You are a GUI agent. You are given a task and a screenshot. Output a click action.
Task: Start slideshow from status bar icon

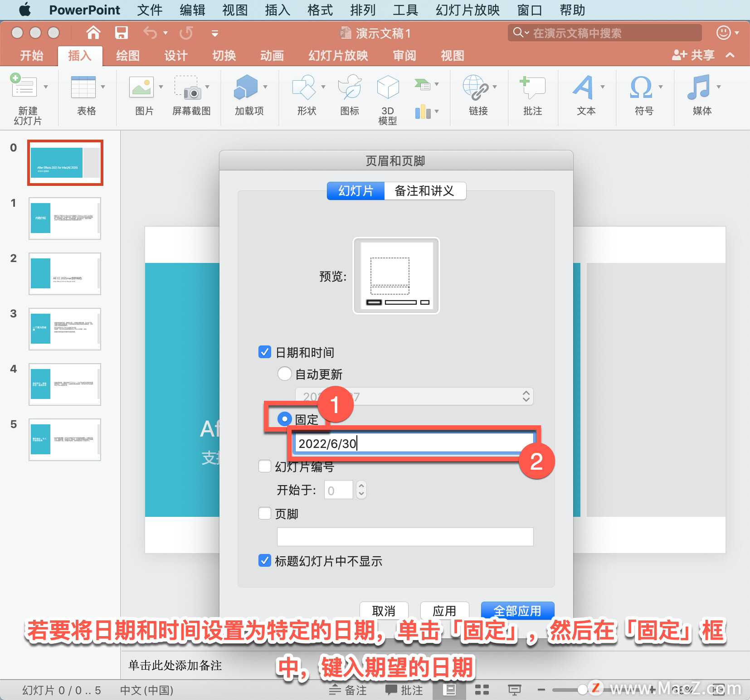coord(514,690)
